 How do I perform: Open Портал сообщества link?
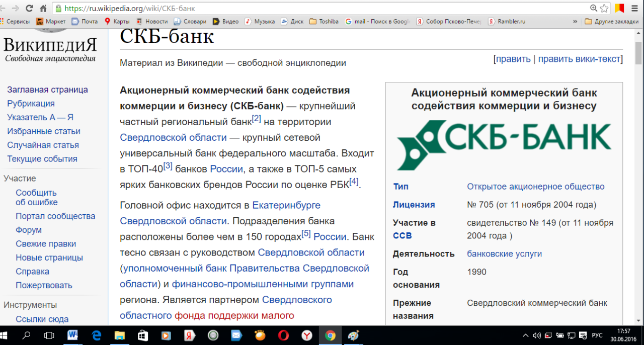(x=55, y=216)
